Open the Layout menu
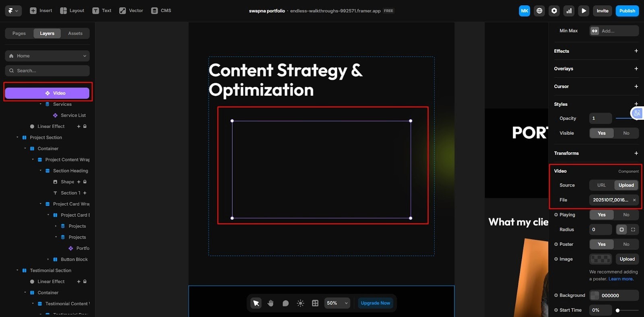The width and height of the screenshot is (644, 317). point(72,11)
